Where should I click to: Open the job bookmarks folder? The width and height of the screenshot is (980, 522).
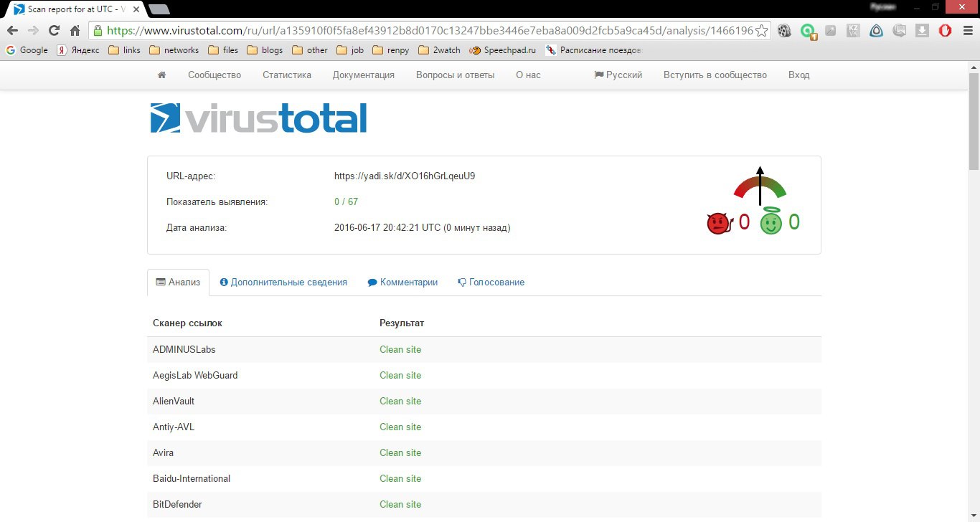350,50
